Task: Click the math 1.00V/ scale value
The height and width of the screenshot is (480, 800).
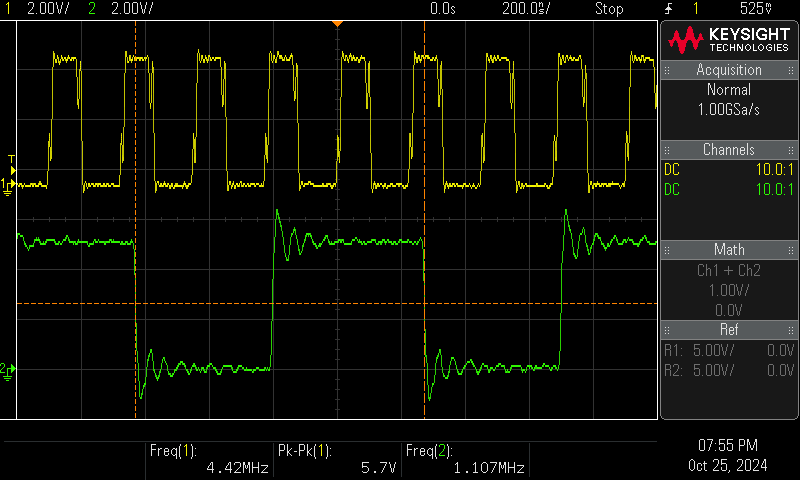Action: point(729,290)
